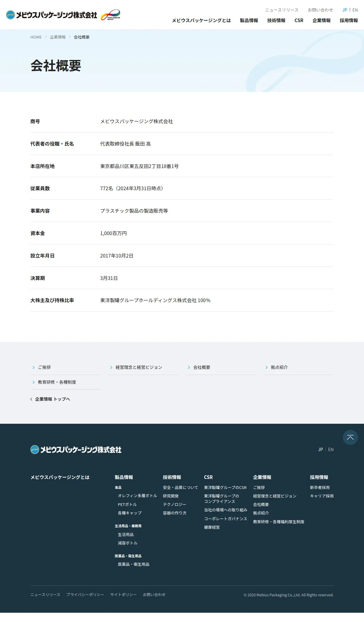Open 拠点紹介 in footer list
This screenshot has width=364, height=620.
click(261, 513)
